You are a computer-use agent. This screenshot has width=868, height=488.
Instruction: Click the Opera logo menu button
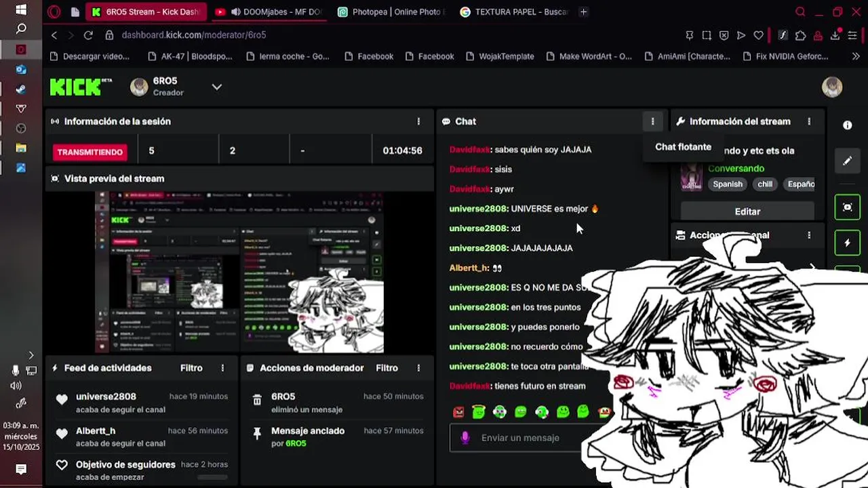54,12
